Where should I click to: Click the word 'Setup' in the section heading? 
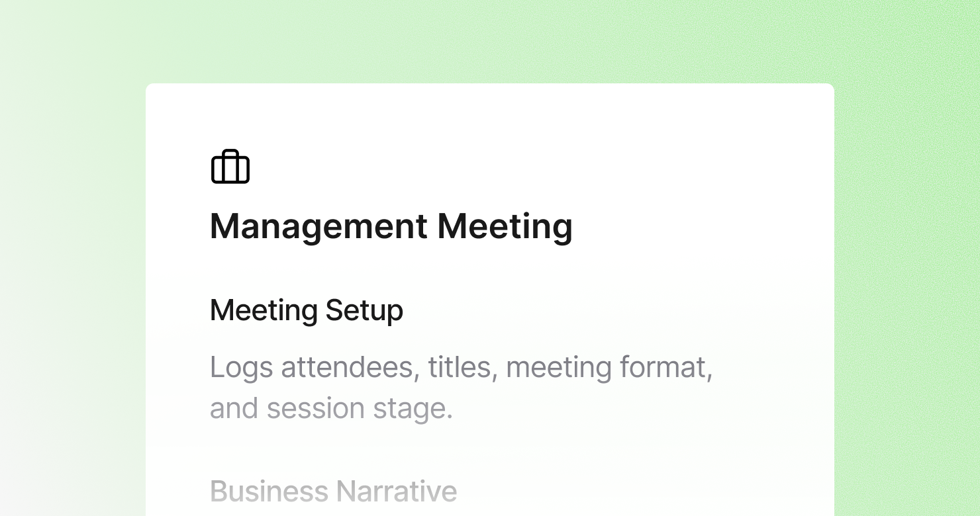coord(364,311)
